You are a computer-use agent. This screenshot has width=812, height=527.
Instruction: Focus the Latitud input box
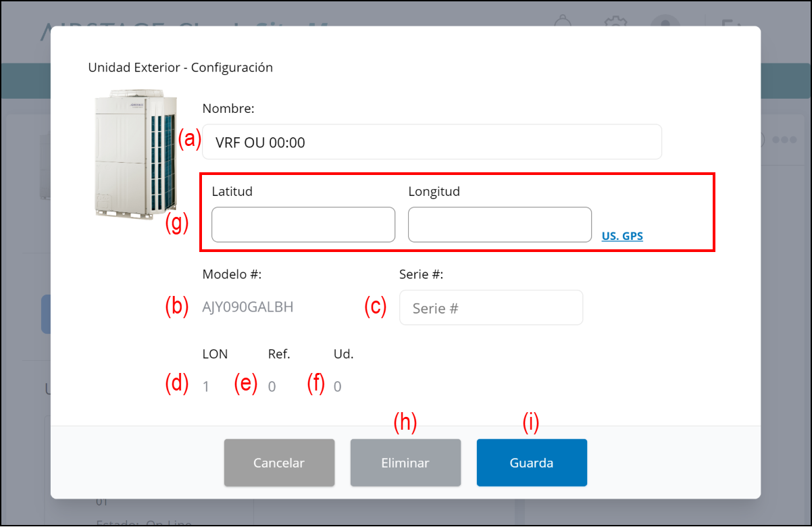click(303, 225)
